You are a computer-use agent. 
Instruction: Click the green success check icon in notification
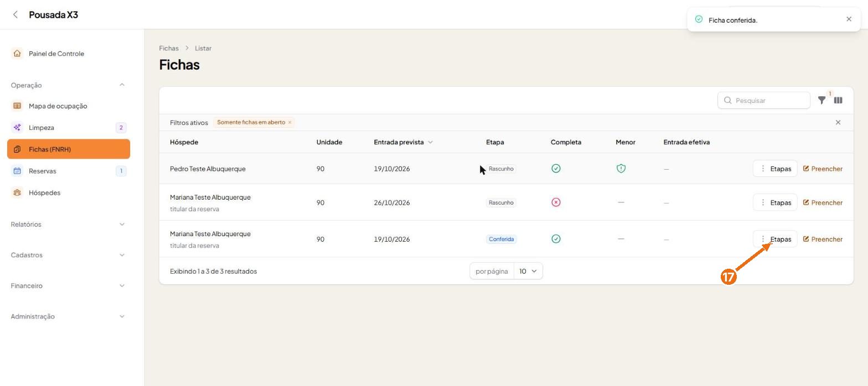tap(699, 19)
